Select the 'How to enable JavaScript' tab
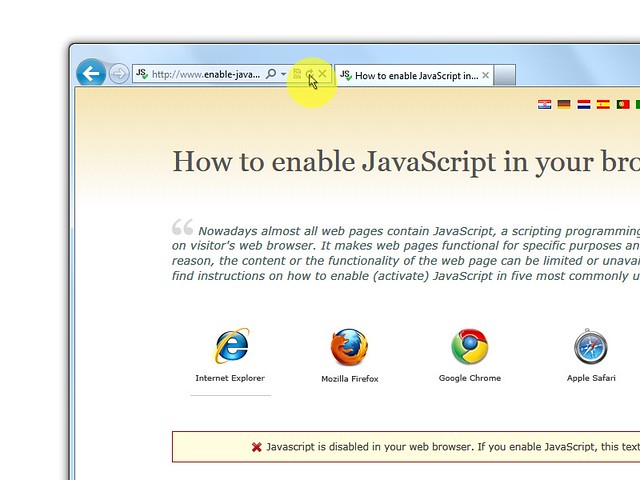The width and height of the screenshot is (640, 480). [410, 75]
